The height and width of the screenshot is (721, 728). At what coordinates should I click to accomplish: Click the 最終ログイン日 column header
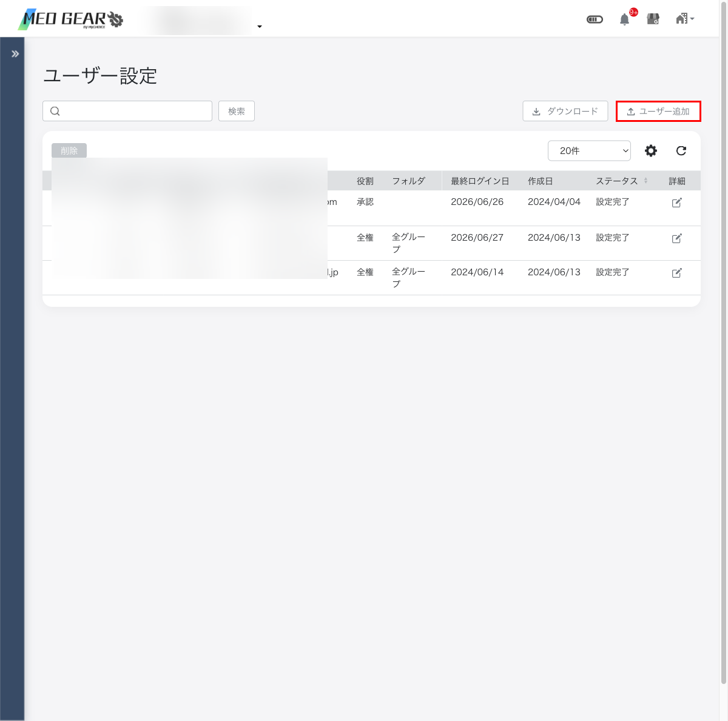480,181
